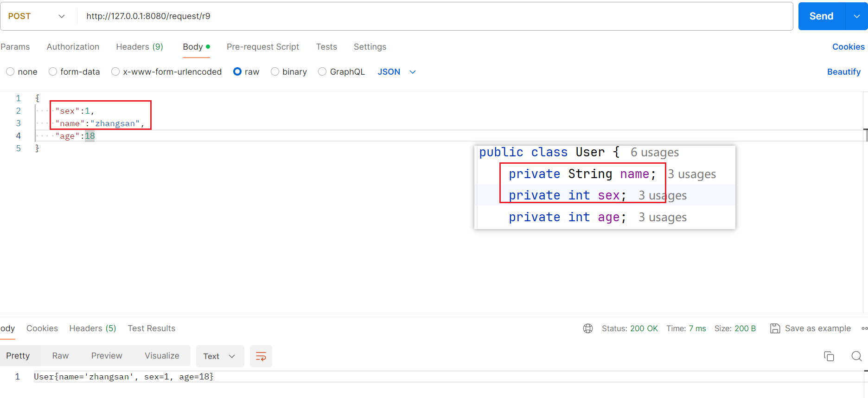This screenshot has width=868, height=398.
Task: Click "6 usages" hint next to class User
Action: (655, 152)
